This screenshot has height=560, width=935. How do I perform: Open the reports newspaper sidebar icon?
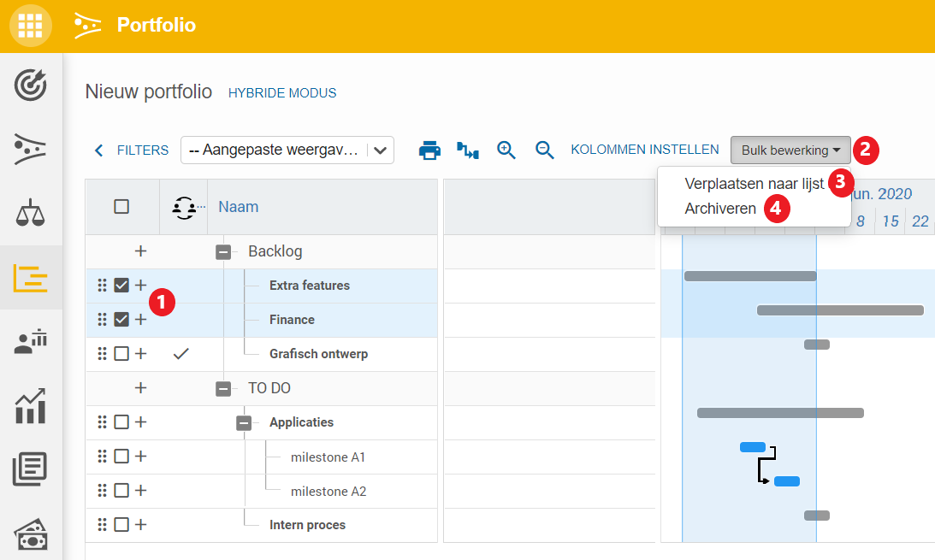31,469
